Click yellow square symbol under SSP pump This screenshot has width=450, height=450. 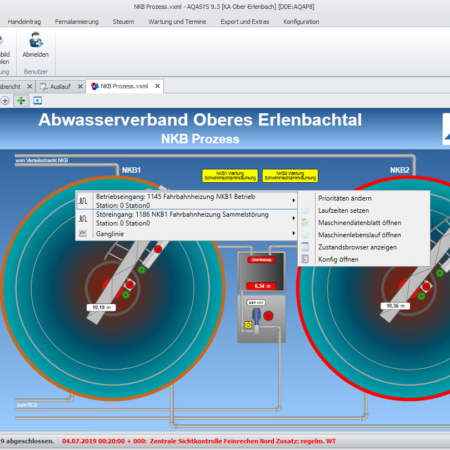(248, 324)
